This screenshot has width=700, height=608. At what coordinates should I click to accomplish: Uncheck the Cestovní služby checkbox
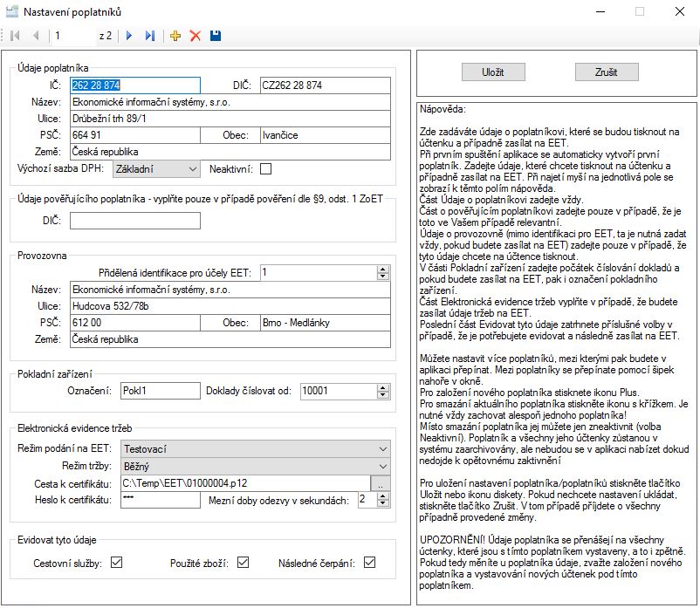pyautogui.click(x=116, y=562)
